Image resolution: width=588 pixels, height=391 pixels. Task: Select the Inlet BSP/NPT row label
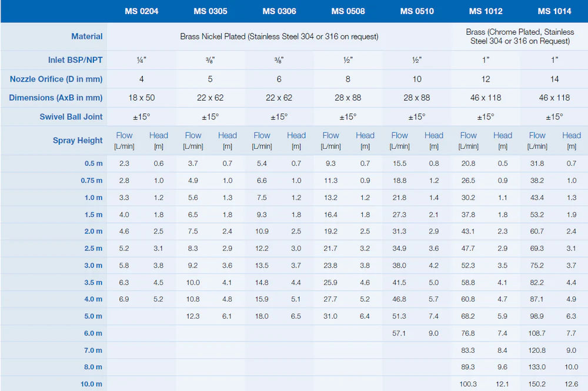(x=75, y=60)
